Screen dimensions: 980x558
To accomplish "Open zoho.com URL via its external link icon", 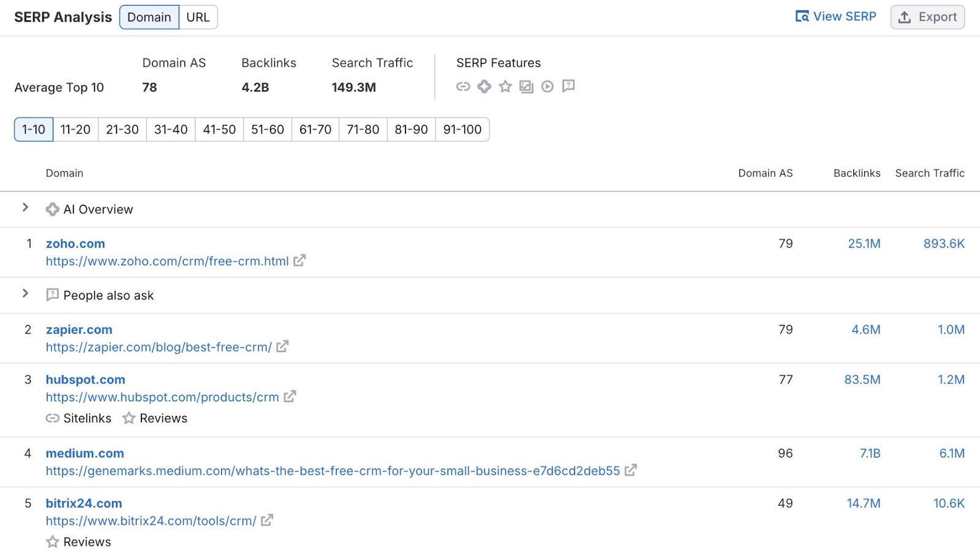I will 299,261.
